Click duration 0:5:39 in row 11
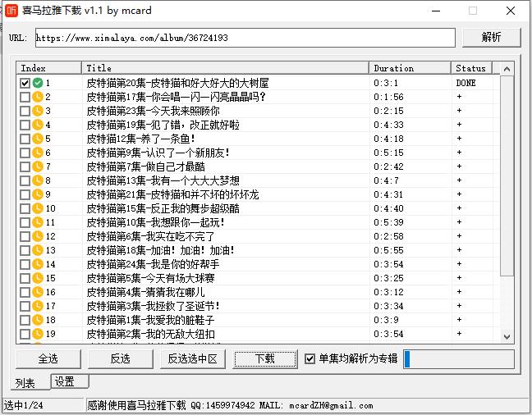Image resolution: width=532 pixels, height=415 pixels. [x=388, y=222]
